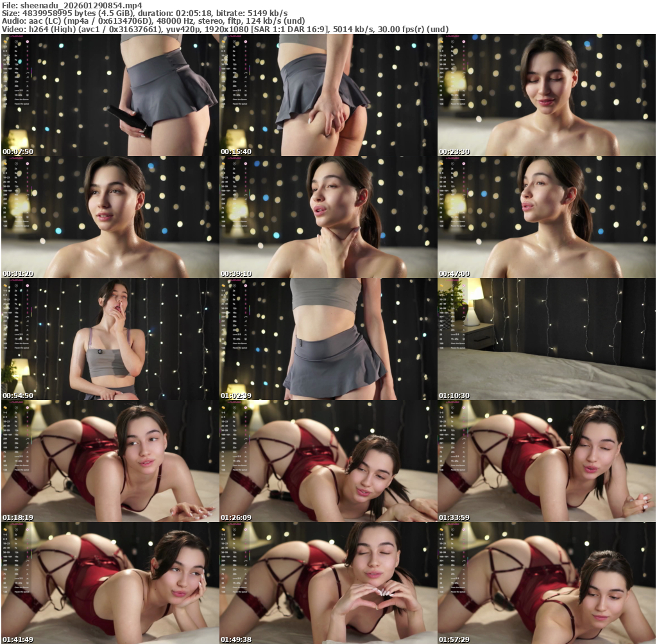Viewport: 657px width, 644px height.
Task: Select the thumbnail at 00:39:10
Action: coord(328,217)
